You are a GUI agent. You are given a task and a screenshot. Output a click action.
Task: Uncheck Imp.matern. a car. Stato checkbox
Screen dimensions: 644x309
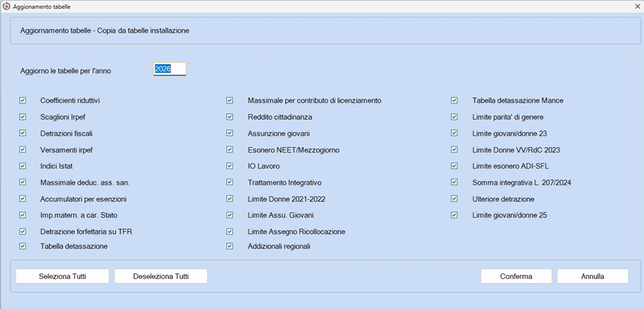click(22, 214)
